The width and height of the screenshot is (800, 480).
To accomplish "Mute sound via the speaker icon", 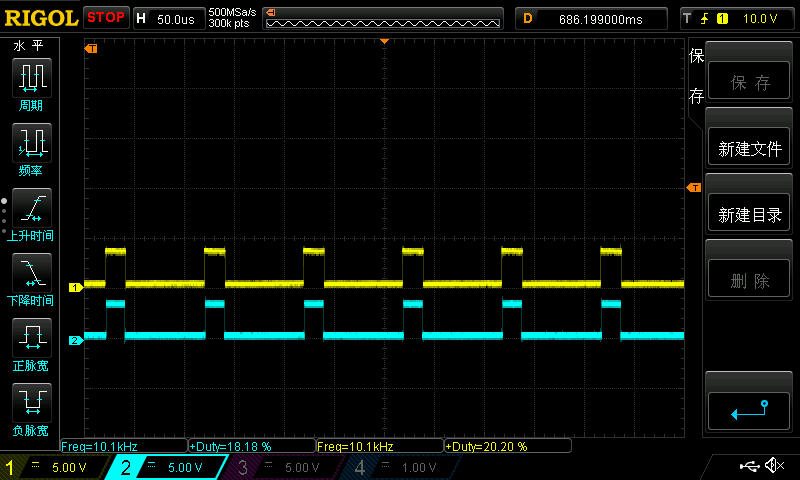I will pos(774,466).
